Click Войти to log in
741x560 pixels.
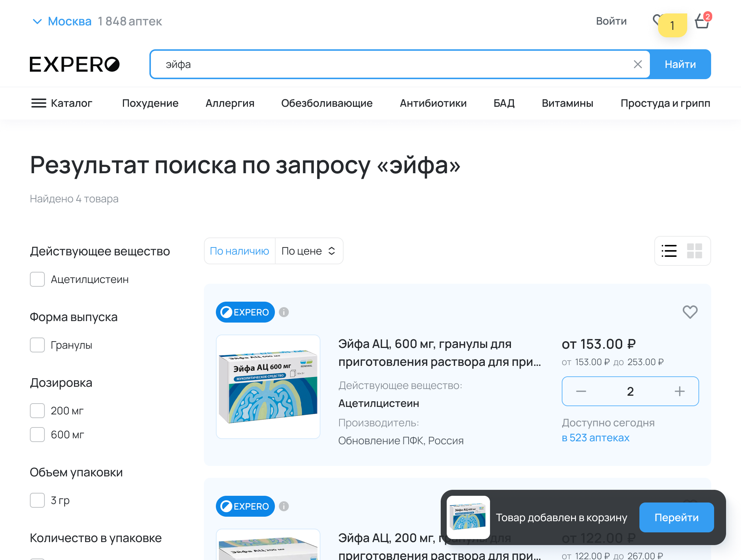(x=611, y=21)
